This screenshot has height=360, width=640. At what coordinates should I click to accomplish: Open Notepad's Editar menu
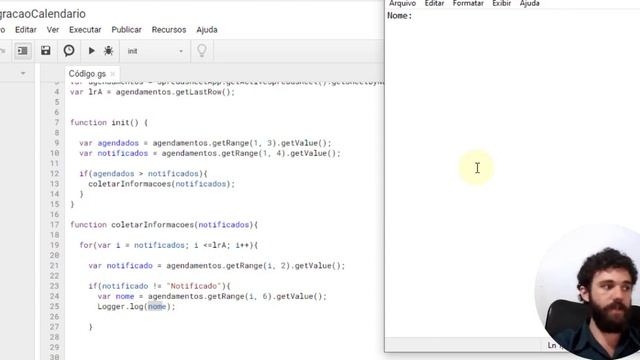point(434,3)
